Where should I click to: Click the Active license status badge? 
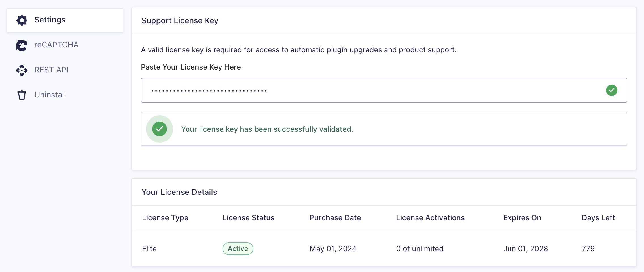click(238, 249)
